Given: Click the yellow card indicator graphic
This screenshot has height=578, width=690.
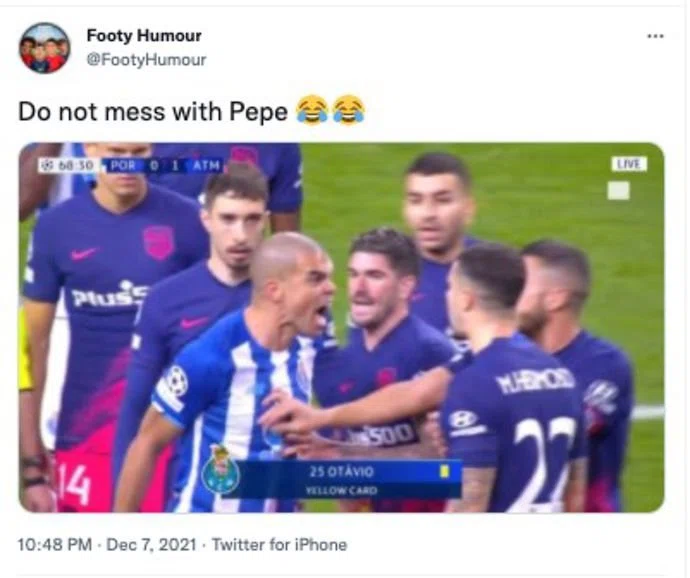Looking at the screenshot, I should point(442,470).
